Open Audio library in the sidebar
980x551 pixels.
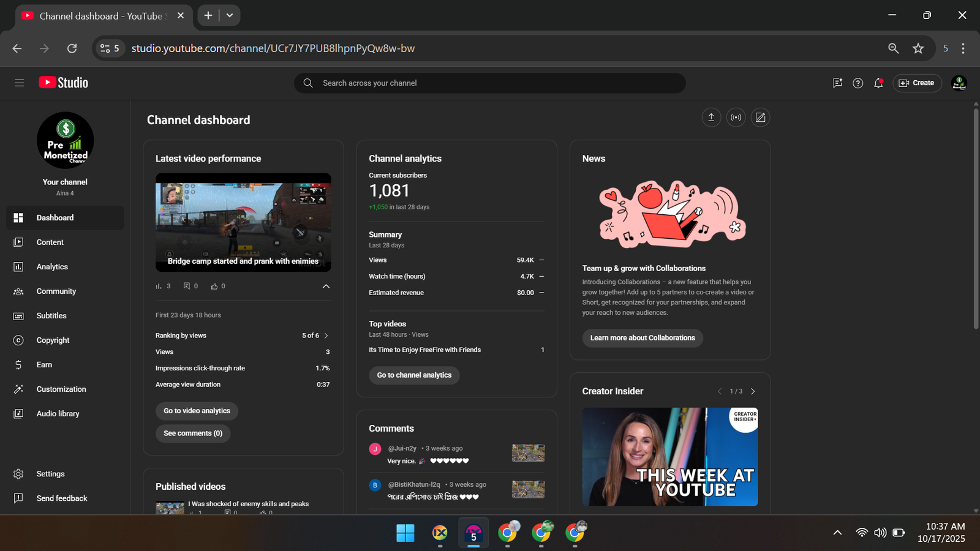[58, 414]
